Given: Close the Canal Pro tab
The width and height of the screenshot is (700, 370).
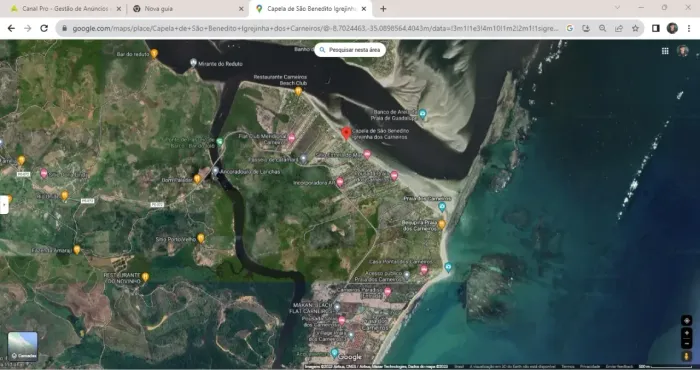Looking at the screenshot, I should tap(119, 8).
